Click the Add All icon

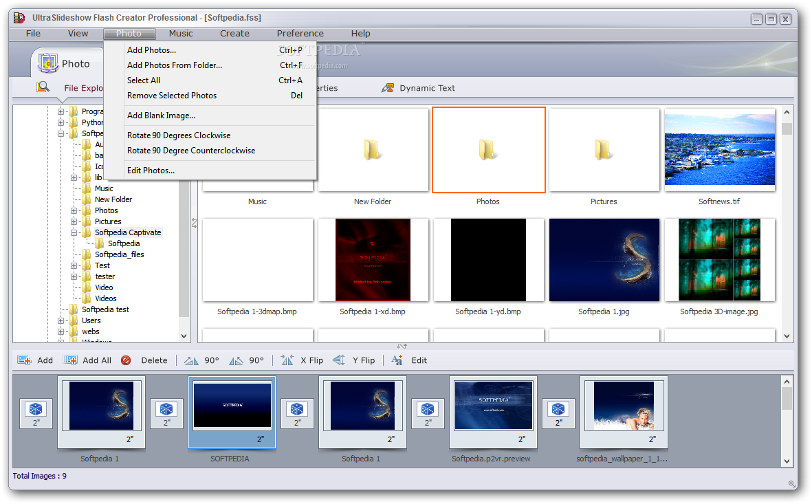click(x=70, y=360)
